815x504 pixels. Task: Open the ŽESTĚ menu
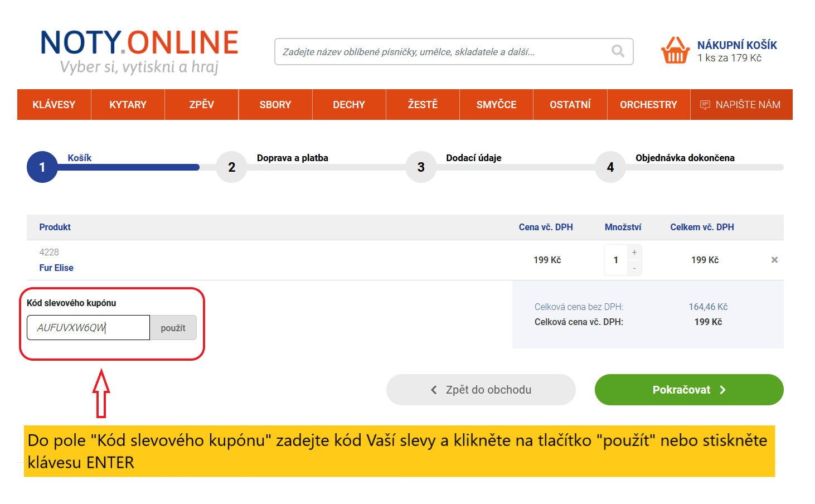423,105
